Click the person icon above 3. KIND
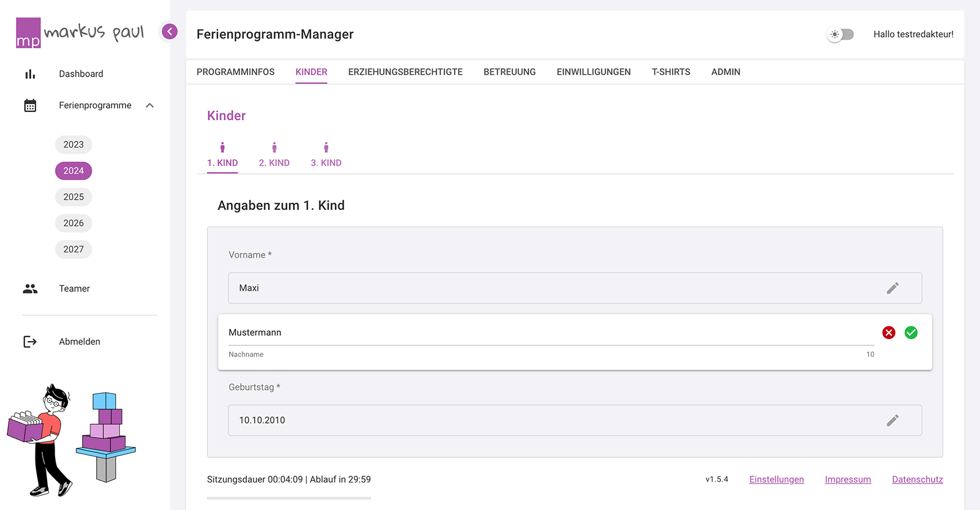The height and width of the screenshot is (510, 980). [x=326, y=147]
